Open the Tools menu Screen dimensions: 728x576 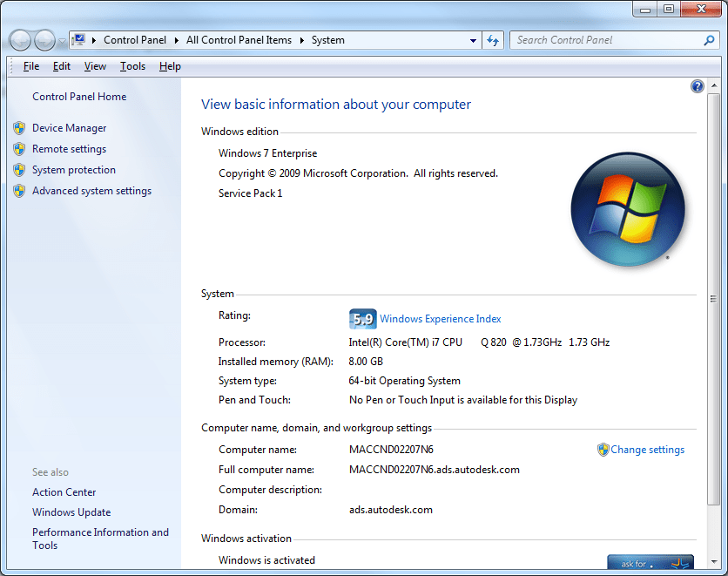pyautogui.click(x=132, y=66)
